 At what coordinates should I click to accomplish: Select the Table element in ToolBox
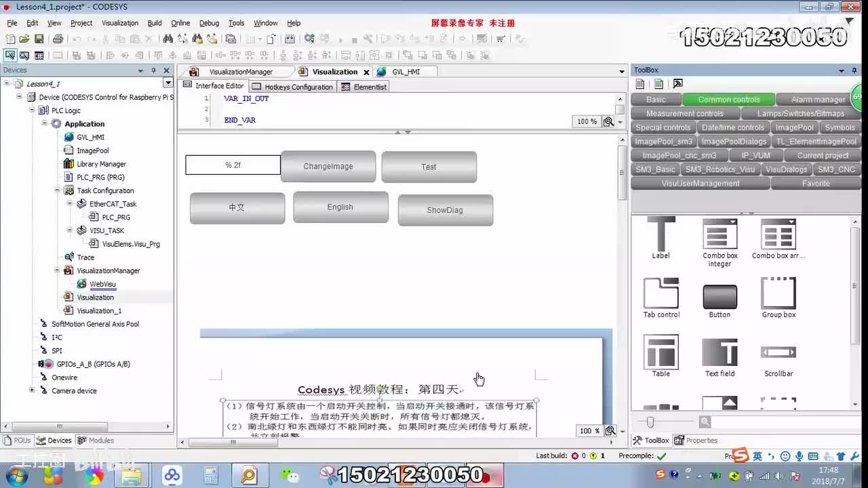(661, 357)
